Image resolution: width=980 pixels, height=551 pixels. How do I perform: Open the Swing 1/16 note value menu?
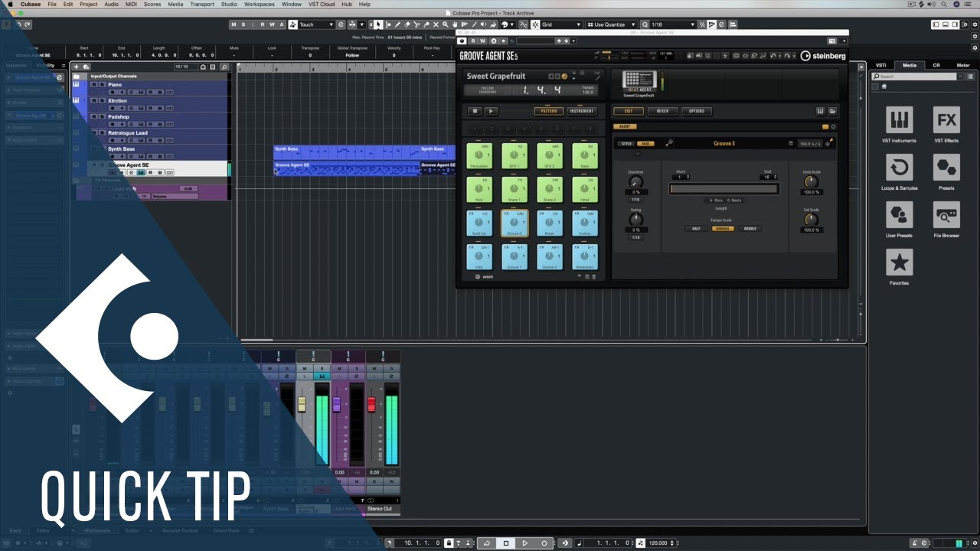[x=635, y=237]
